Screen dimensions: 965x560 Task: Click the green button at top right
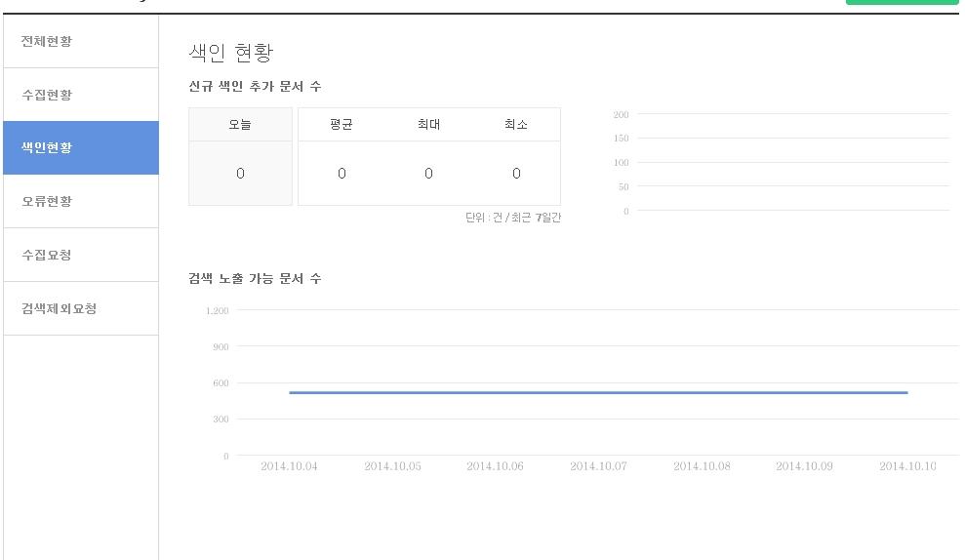click(x=902, y=3)
